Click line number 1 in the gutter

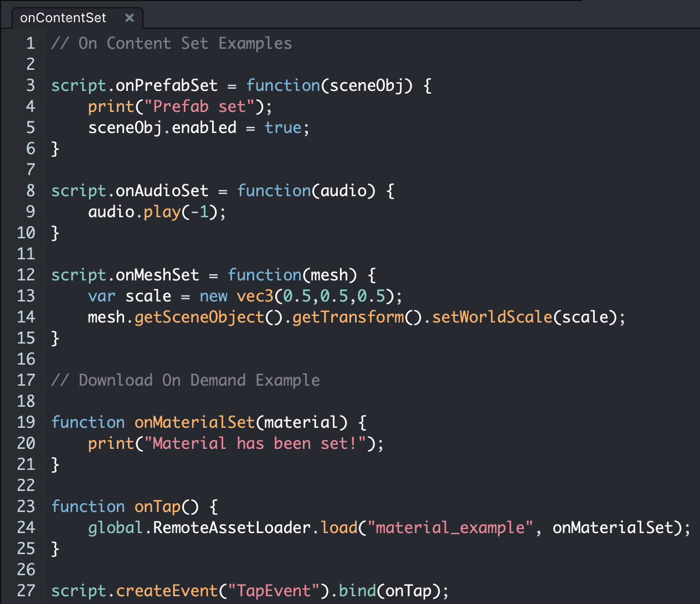tap(30, 43)
